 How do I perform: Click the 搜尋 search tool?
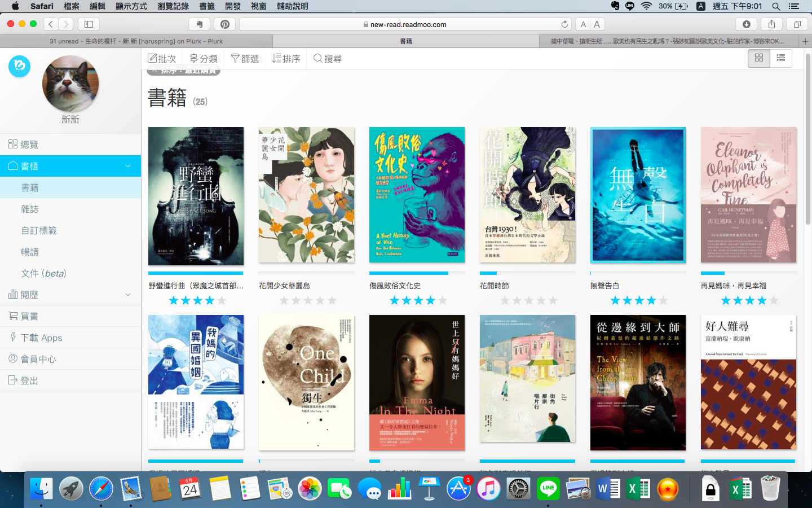328,59
